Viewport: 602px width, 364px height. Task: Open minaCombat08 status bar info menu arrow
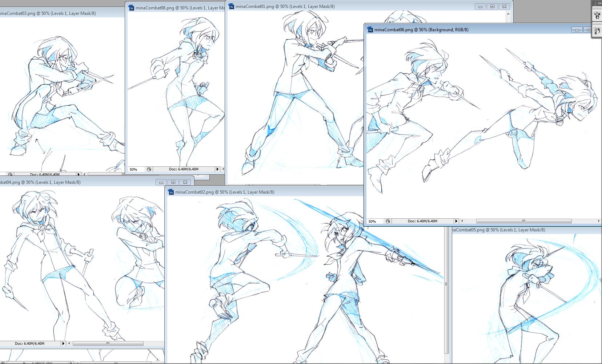[x=217, y=169]
